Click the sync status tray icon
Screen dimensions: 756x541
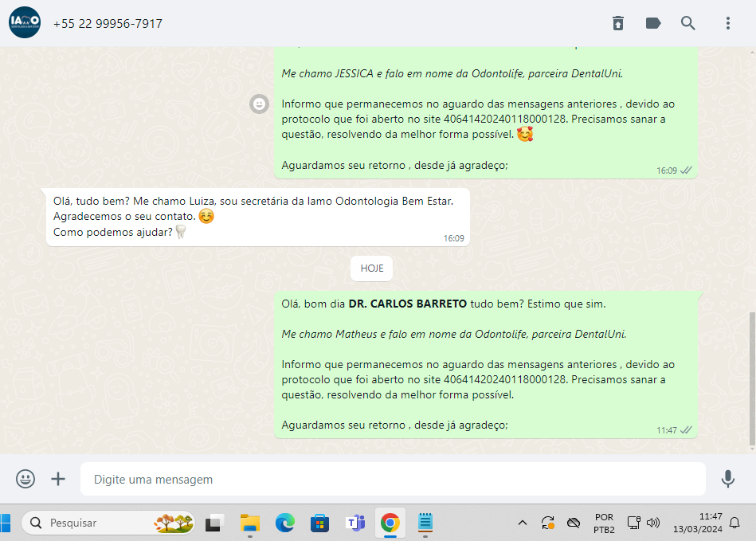click(548, 523)
